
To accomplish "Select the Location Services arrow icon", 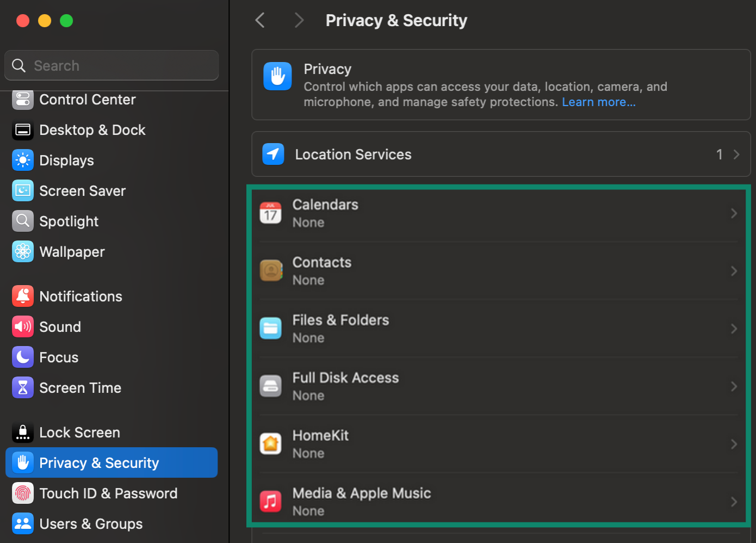I will [273, 154].
